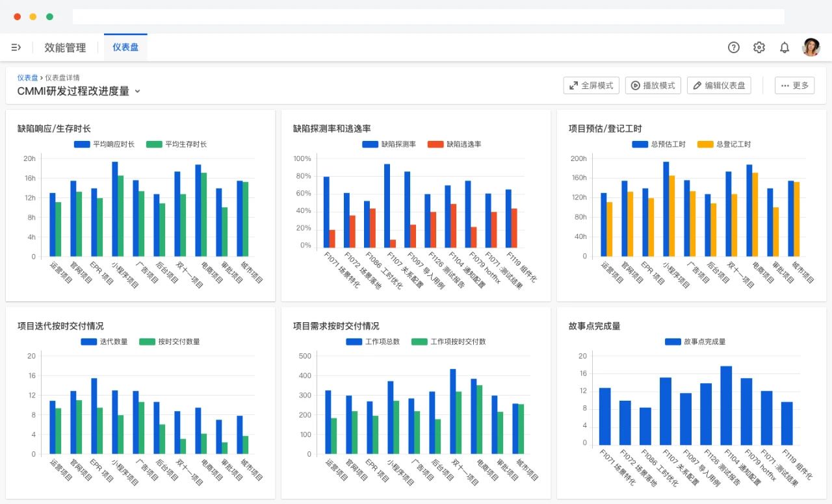
Task: Collapse the left sidebar panel icon
Action: click(16, 47)
